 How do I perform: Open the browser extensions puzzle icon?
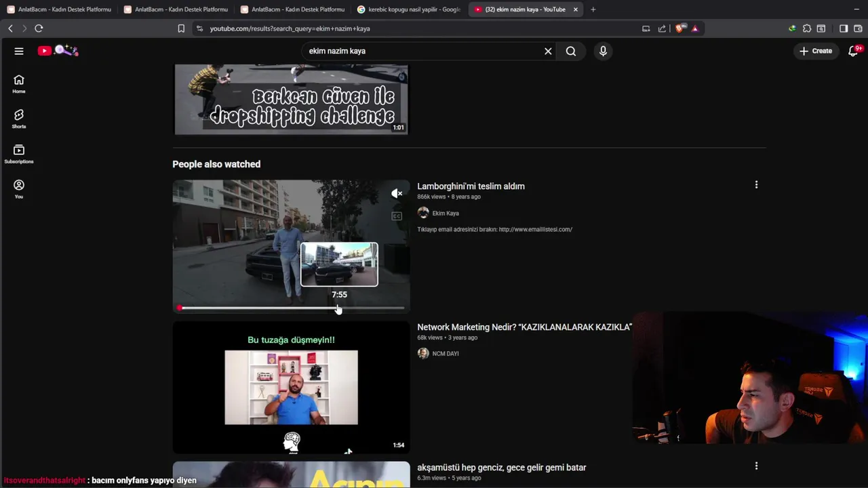(x=807, y=28)
